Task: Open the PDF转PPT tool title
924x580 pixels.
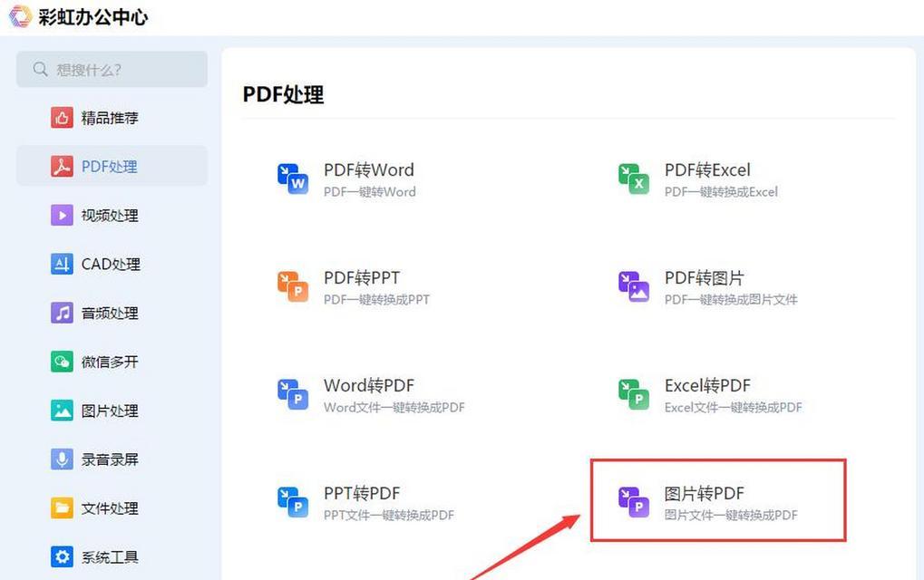Action: [x=362, y=278]
